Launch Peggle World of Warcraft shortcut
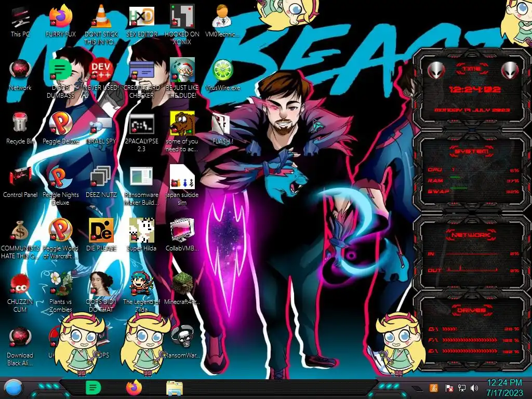The image size is (532, 399). [x=60, y=239]
